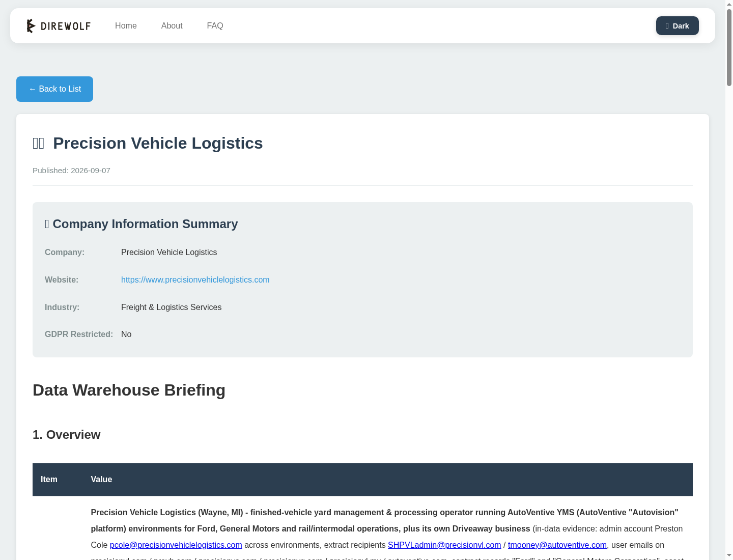Click the SHPVLadmin@precisionvl.com email link
This screenshot has height=560, width=733.
point(444,545)
